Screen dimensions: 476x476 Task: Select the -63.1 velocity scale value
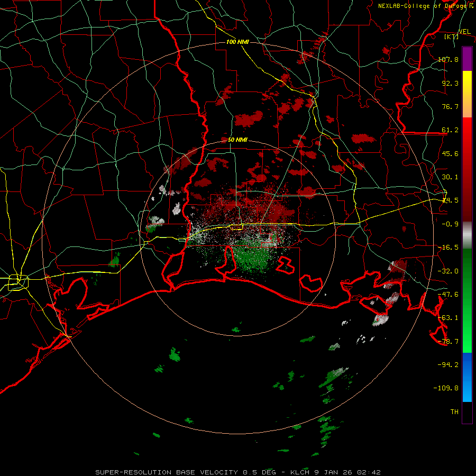coord(448,318)
